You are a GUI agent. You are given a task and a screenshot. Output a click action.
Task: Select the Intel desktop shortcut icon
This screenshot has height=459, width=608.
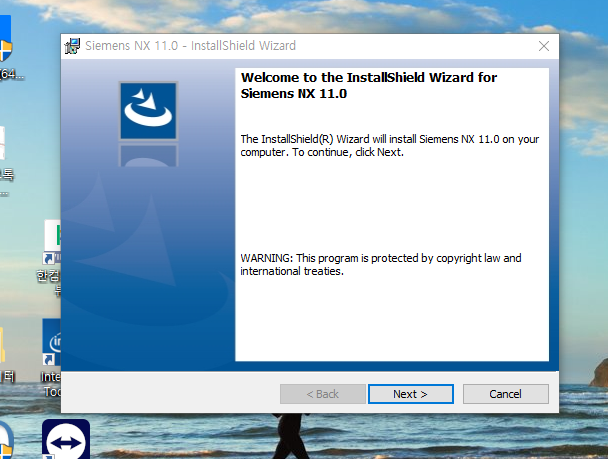[52, 342]
